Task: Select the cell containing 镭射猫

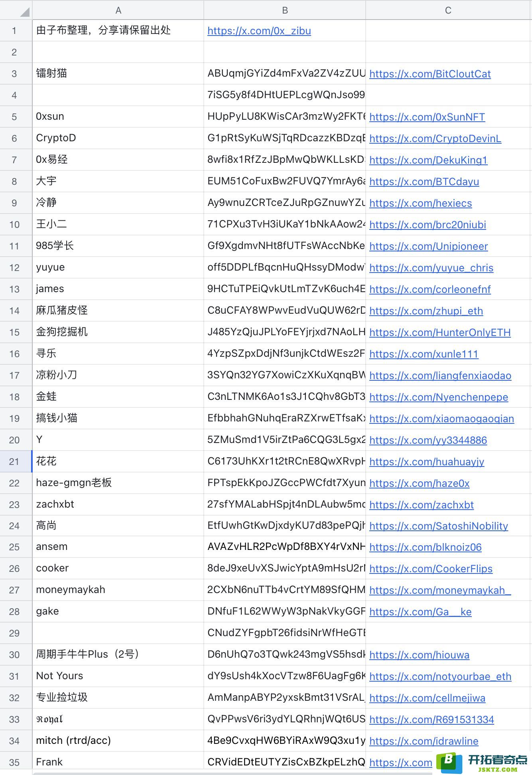Action: pyautogui.click(x=118, y=73)
